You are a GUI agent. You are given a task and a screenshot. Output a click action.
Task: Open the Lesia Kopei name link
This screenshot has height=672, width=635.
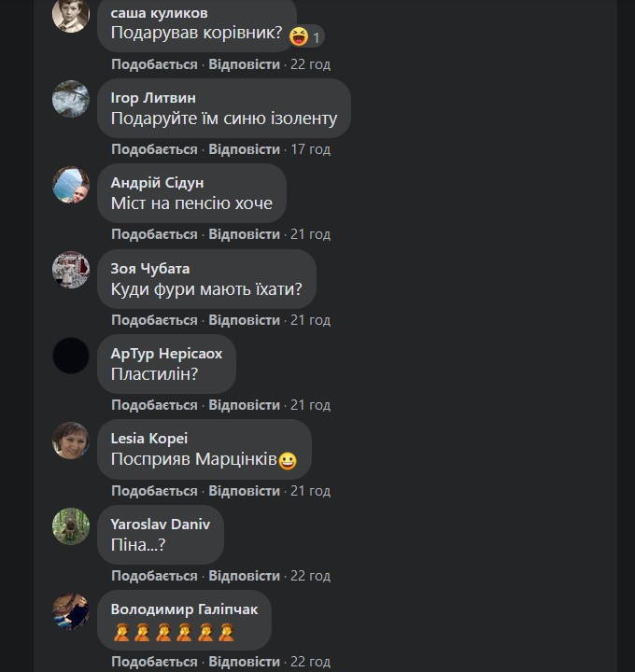click(149, 439)
